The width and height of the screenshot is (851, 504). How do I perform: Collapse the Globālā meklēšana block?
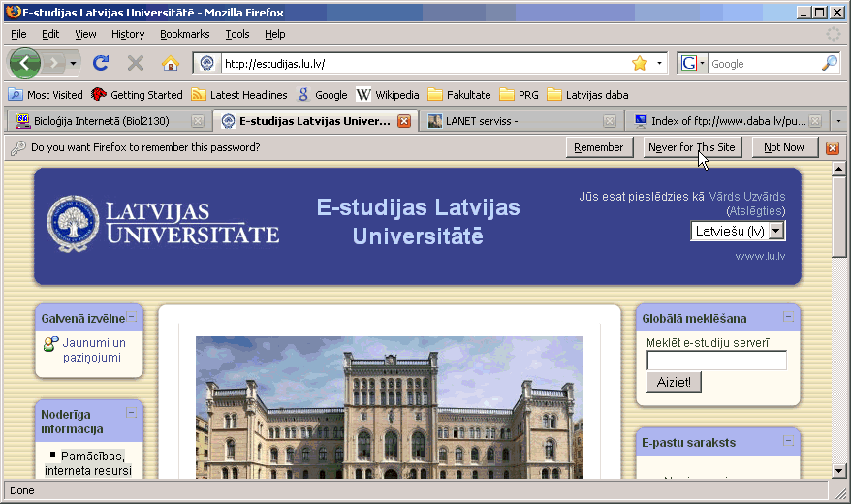(x=789, y=317)
